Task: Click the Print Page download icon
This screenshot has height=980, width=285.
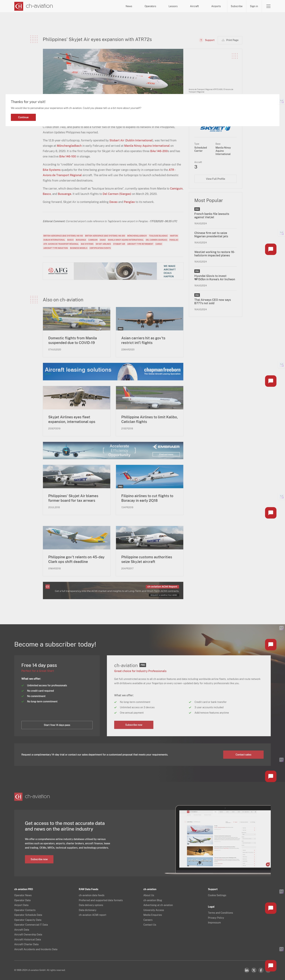Action: click(223, 40)
